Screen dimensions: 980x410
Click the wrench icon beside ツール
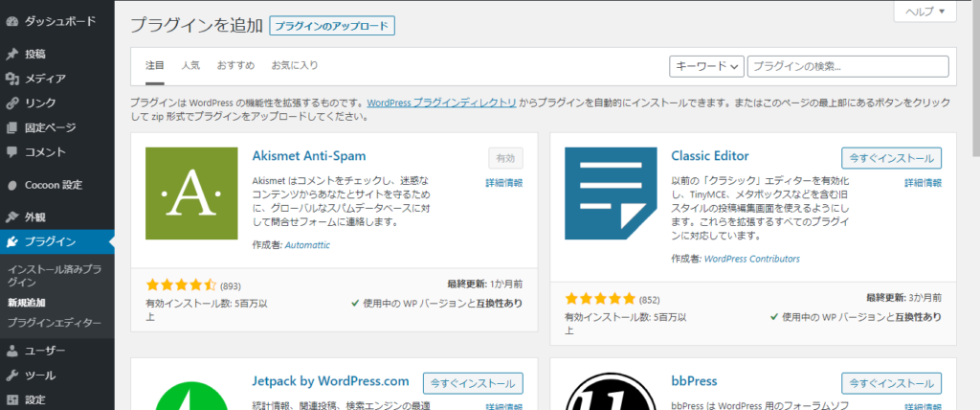point(11,376)
